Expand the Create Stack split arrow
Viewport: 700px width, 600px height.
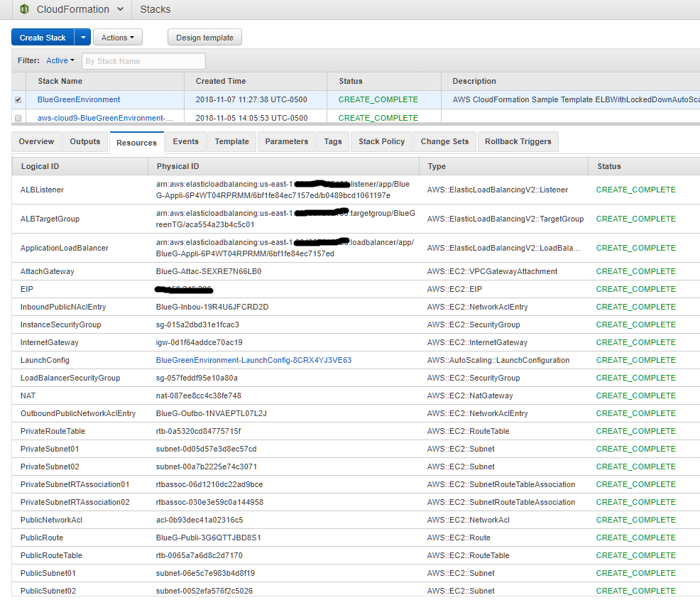click(83, 38)
